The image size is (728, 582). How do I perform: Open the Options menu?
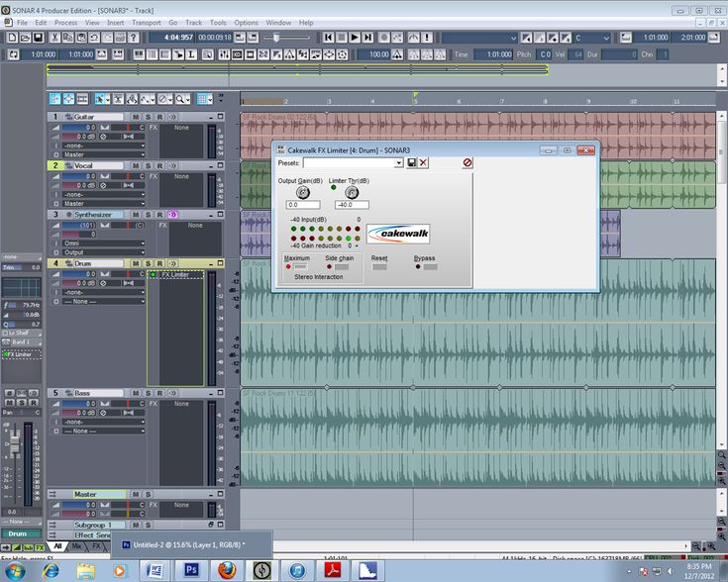tap(246, 23)
